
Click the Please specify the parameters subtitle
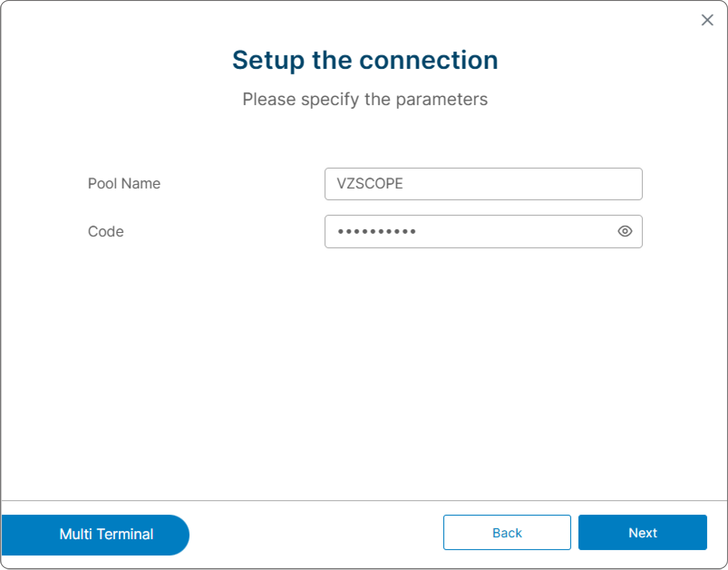click(x=365, y=99)
